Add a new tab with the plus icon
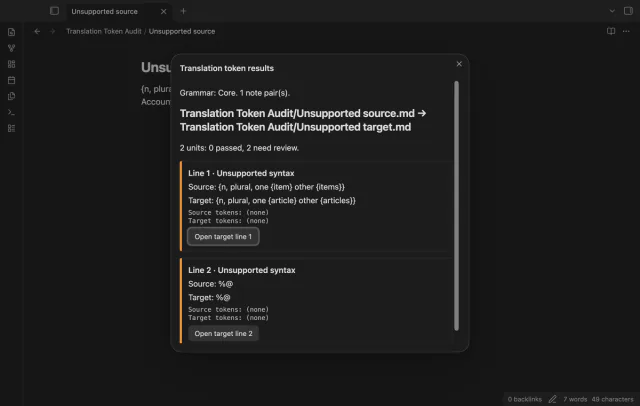The height and width of the screenshot is (406, 640). [183, 11]
